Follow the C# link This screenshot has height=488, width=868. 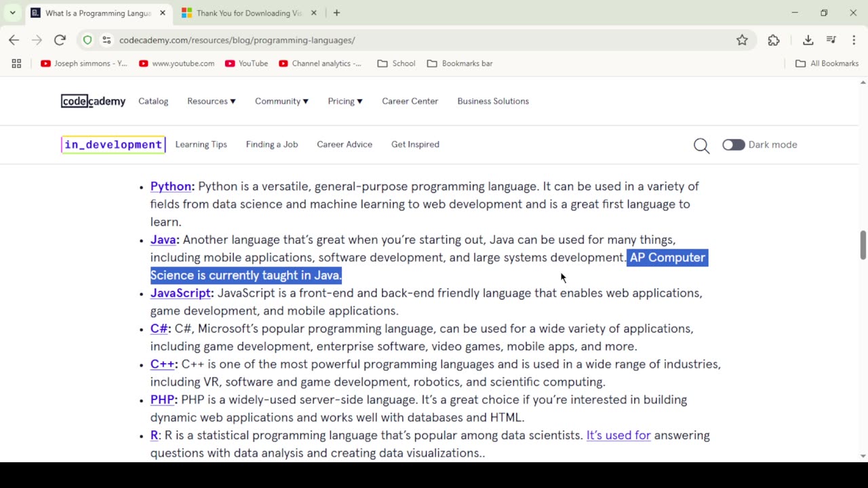(x=159, y=329)
